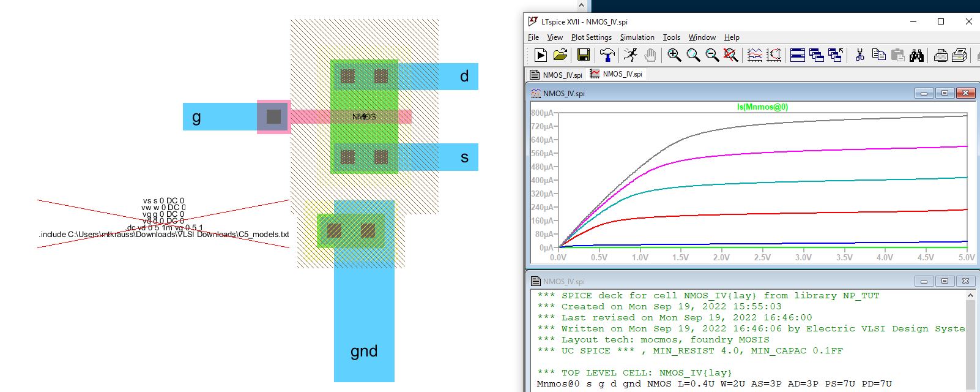Click the Cut scissors icon

coord(859,55)
